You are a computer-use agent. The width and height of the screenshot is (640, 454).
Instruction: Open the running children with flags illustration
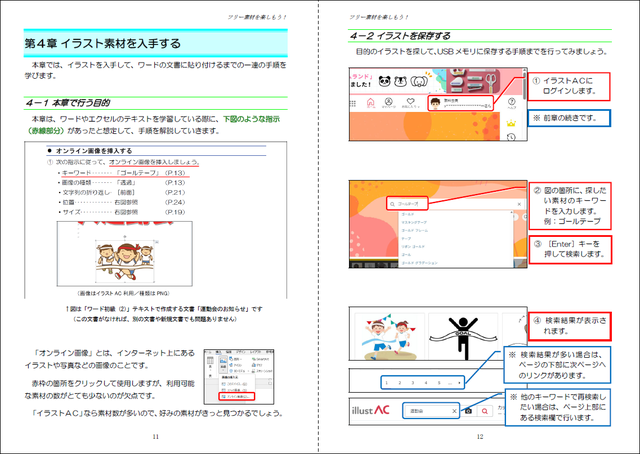(x=390, y=336)
